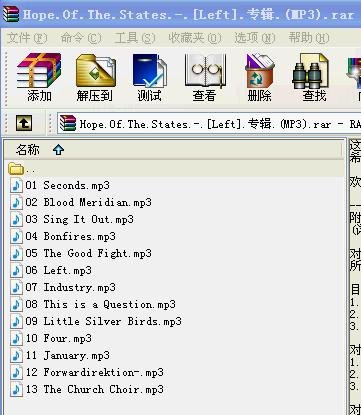Click the archive path address field
Screen dimensions: 361x415
tap(209, 124)
